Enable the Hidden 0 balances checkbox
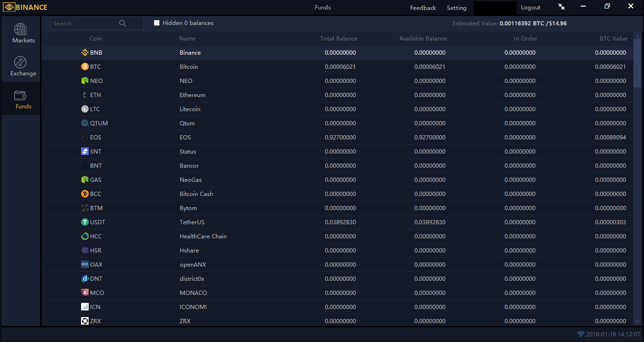The image size is (644, 342). click(157, 23)
